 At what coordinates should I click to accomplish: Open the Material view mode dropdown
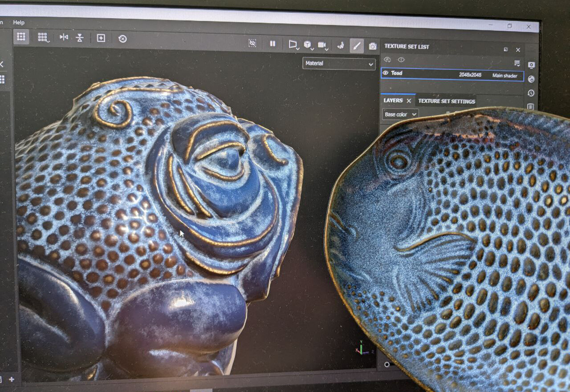(x=338, y=64)
